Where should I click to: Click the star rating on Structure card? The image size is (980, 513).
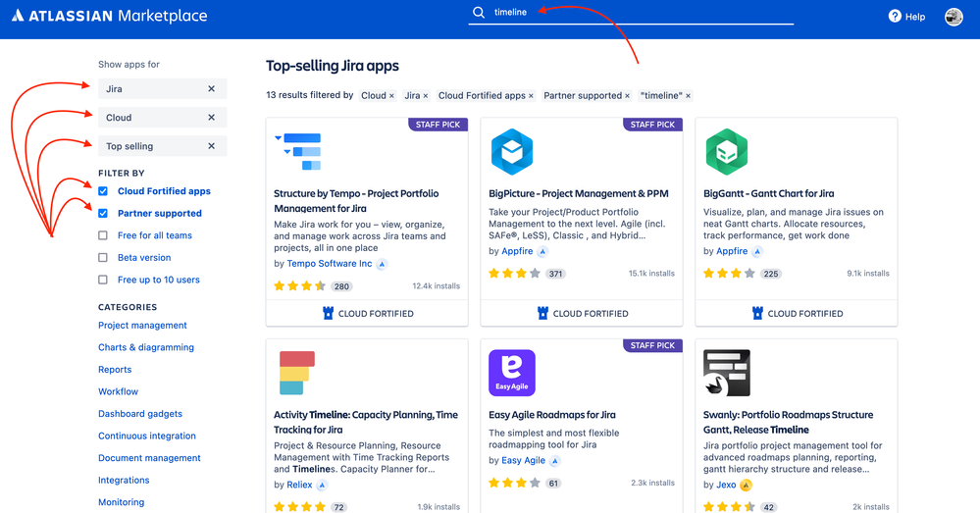(300, 286)
